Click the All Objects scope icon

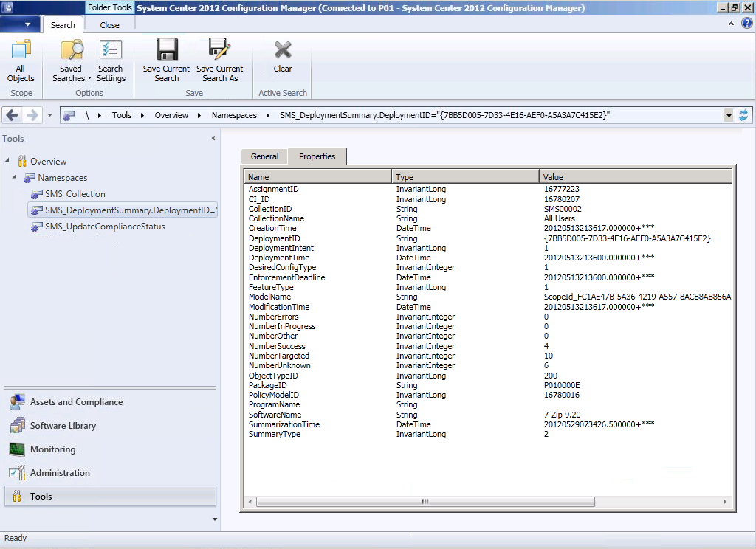pos(21,49)
